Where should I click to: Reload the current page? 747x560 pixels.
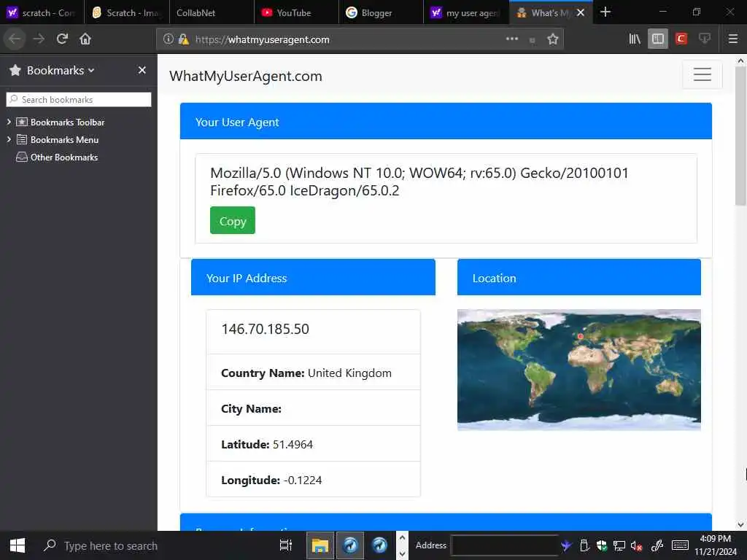62,39
